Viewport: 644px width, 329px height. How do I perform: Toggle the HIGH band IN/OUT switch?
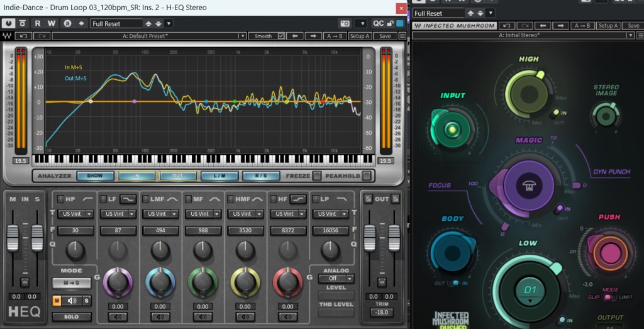555,114
